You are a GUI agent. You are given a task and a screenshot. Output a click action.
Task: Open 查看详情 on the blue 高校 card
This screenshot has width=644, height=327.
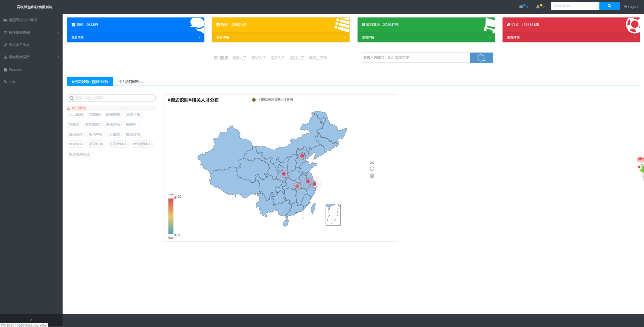point(135,37)
